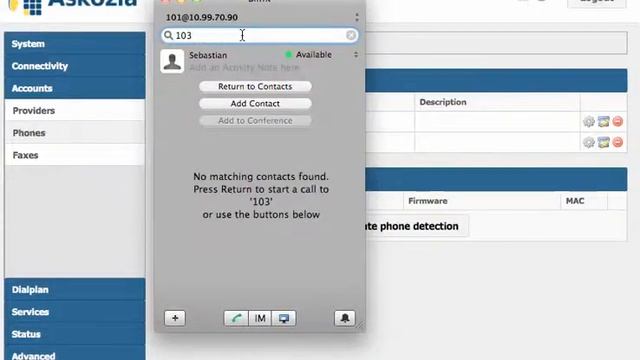Click the name Sebastian in Blink
This screenshot has width=640, height=360.
(x=208, y=55)
